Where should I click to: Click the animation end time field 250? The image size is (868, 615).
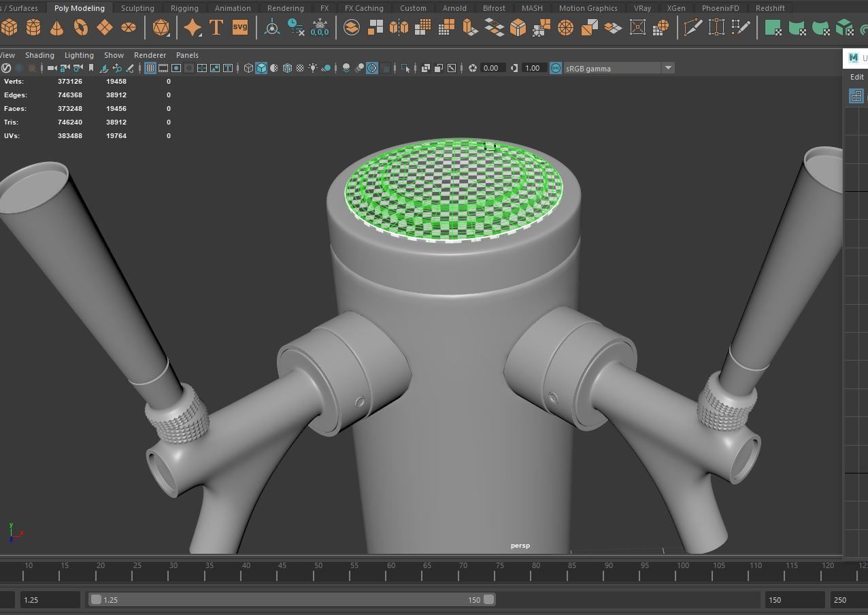848,599
